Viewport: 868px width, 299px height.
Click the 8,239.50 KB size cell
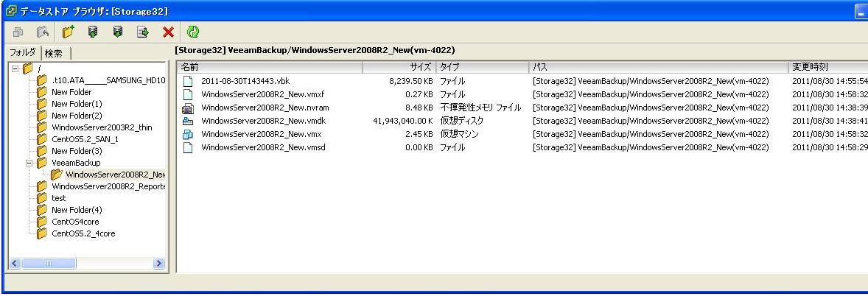[x=410, y=81]
